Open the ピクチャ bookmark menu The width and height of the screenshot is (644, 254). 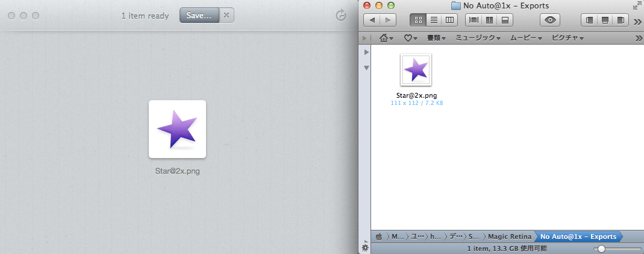(568, 38)
